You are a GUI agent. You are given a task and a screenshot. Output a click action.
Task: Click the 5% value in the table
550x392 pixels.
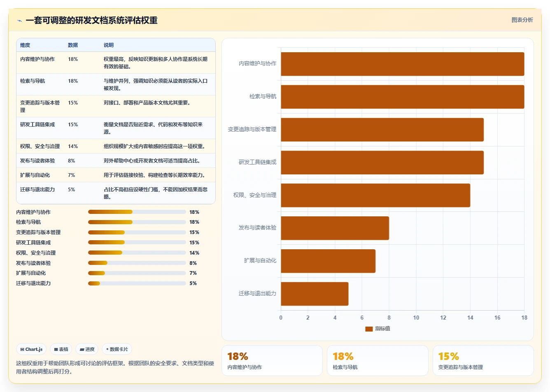point(72,190)
